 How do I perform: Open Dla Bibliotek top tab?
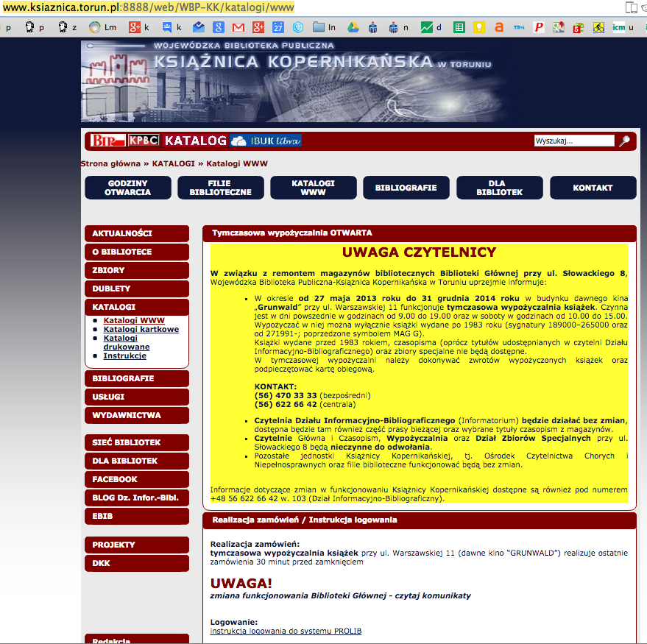500,188
